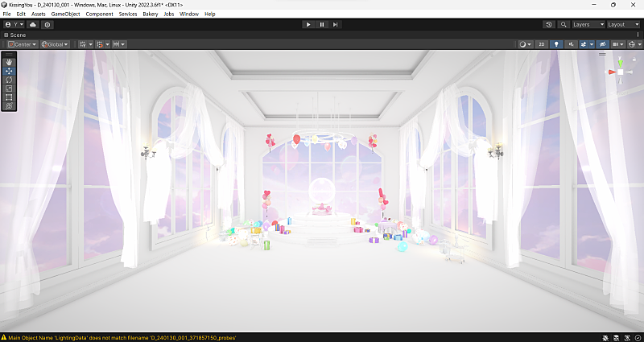Click the debug mode bug icon
Viewport: 644px width, 342px height.
[607, 337]
